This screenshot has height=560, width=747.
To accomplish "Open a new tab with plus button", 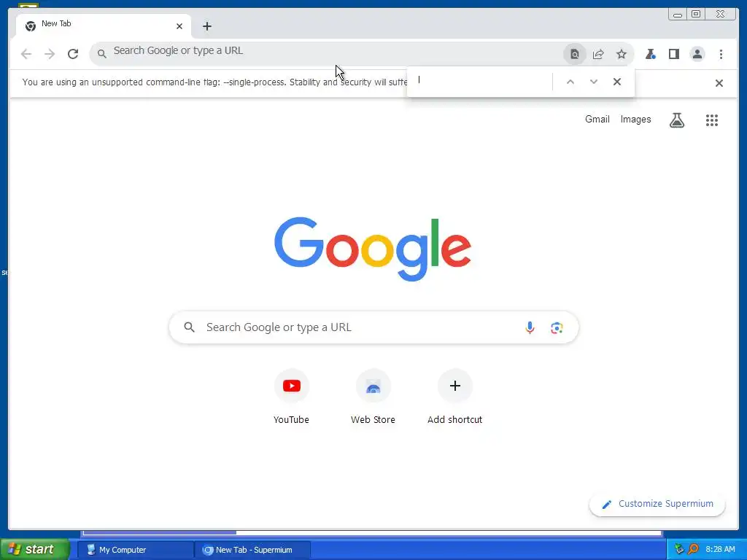I will [206, 26].
